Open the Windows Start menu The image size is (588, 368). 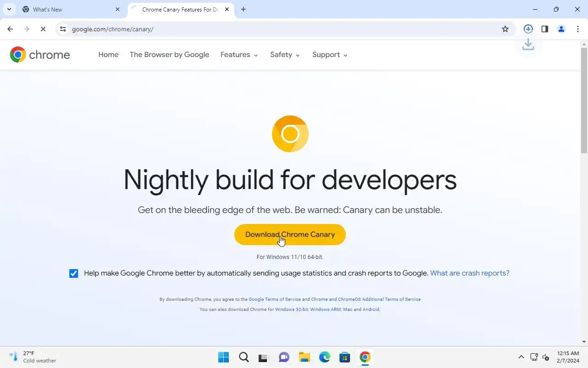(224, 357)
